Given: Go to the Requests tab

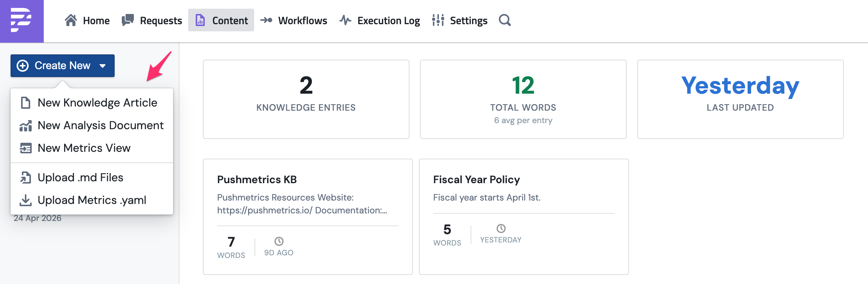Looking at the screenshot, I should pyautogui.click(x=152, y=20).
